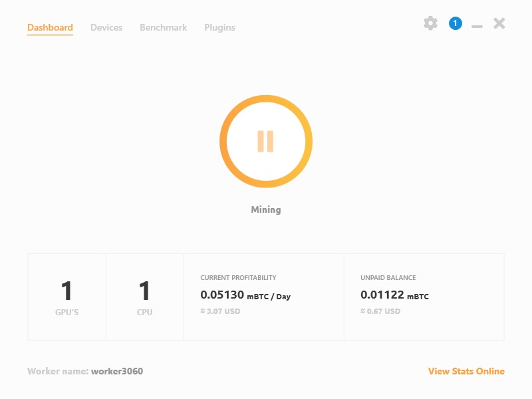Select the 0.01122 mBTC unpaid balance
532x399 pixels.
(394, 295)
